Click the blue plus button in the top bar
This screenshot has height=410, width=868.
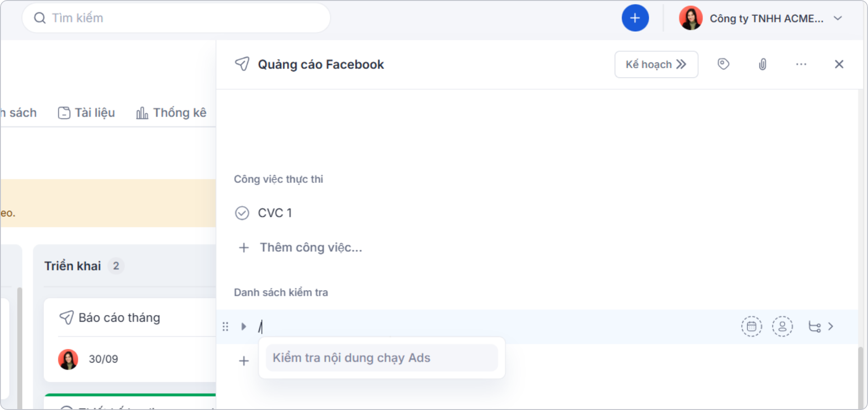click(636, 18)
